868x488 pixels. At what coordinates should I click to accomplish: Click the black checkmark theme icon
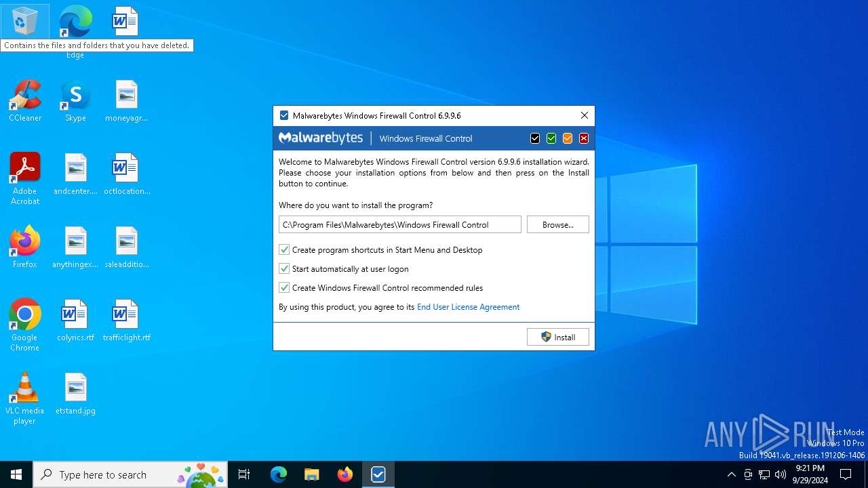pos(535,138)
